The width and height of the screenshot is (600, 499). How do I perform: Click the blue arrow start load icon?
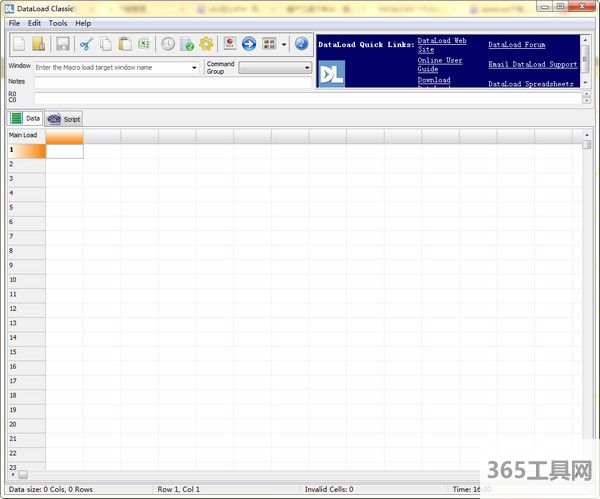pyautogui.click(x=249, y=44)
